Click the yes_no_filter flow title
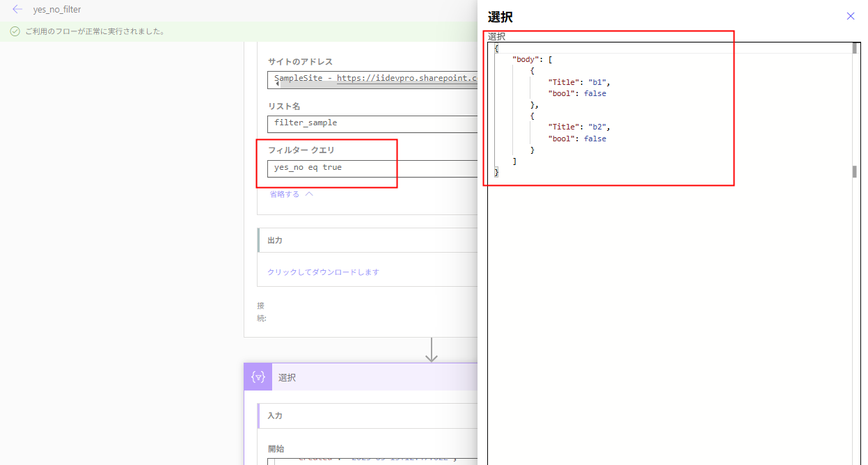868x465 pixels. tap(56, 9)
